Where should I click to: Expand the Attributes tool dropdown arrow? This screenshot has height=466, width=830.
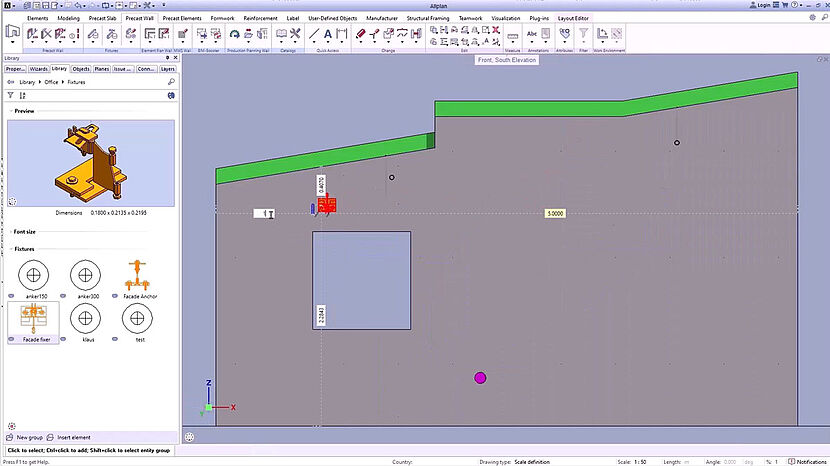565,43
